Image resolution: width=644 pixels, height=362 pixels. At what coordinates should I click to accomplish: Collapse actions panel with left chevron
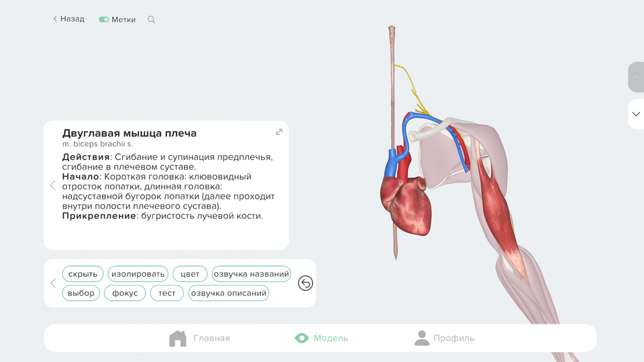pos(53,283)
